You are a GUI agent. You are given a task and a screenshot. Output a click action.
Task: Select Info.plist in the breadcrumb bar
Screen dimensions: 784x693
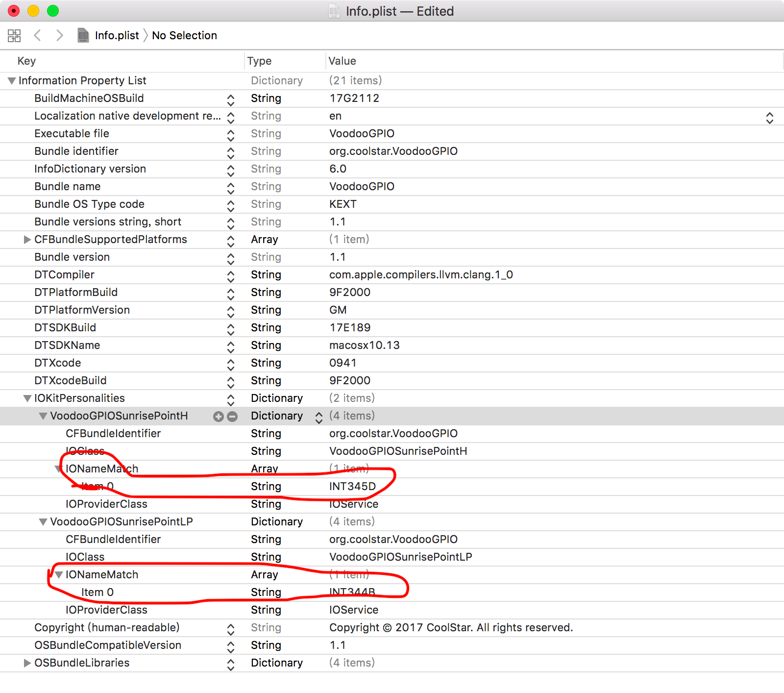click(x=117, y=35)
